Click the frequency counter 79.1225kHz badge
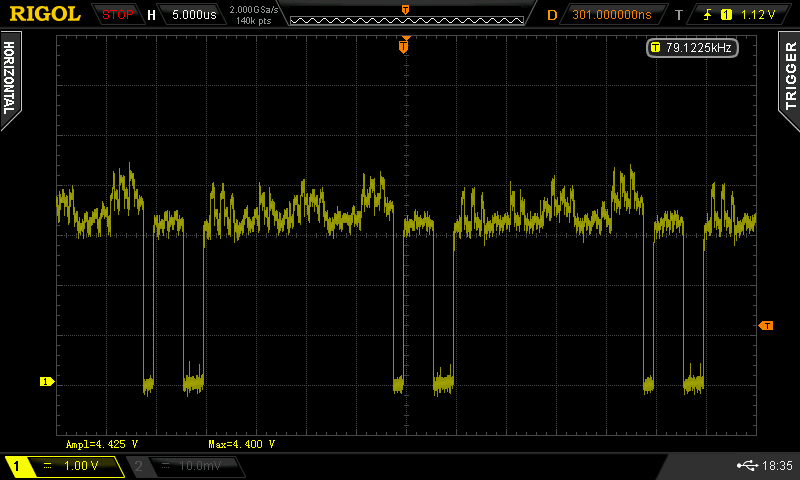Image resolution: width=800 pixels, height=480 pixels. click(x=692, y=47)
